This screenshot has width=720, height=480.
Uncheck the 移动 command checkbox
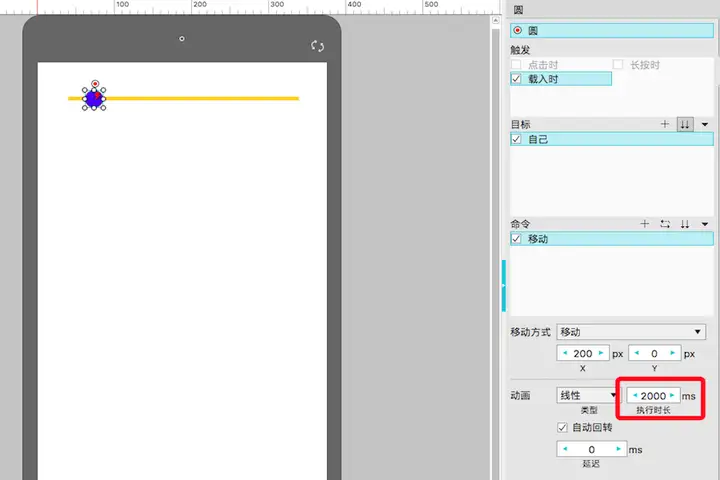[516, 238]
